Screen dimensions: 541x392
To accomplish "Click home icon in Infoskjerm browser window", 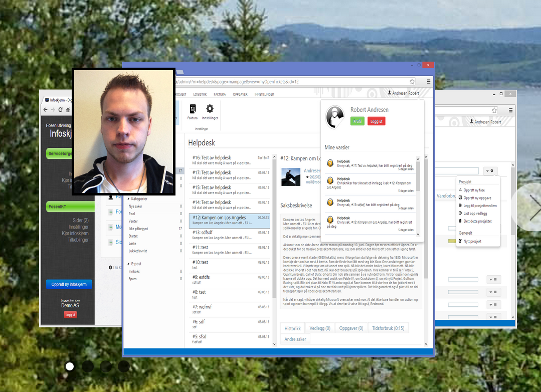I will coord(68,110).
